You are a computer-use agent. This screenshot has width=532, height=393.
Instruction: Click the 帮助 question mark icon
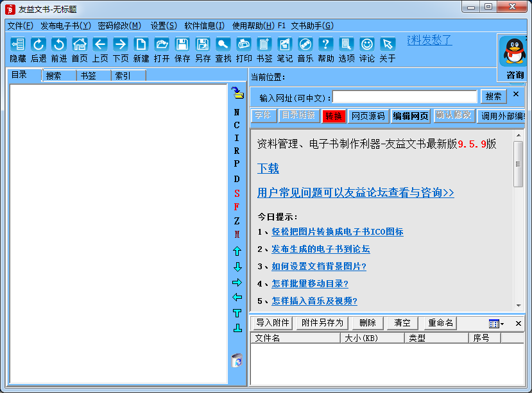326,44
